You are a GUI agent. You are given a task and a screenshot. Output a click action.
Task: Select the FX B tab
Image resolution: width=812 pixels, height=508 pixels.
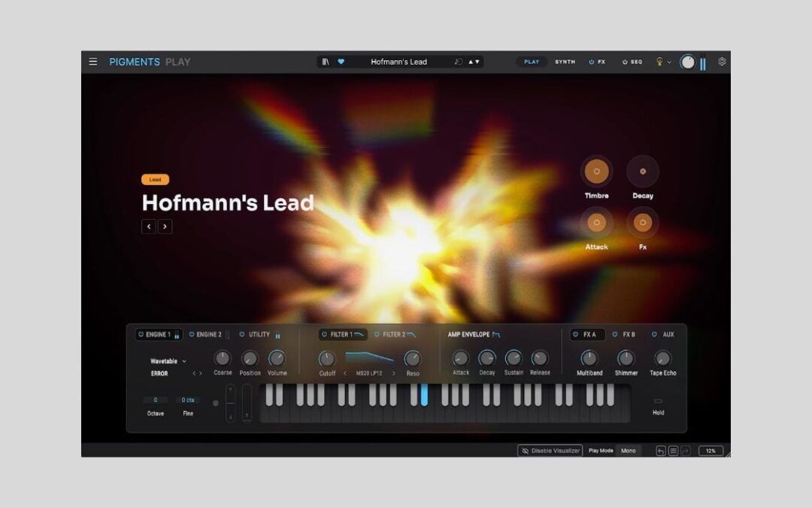[x=629, y=334]
